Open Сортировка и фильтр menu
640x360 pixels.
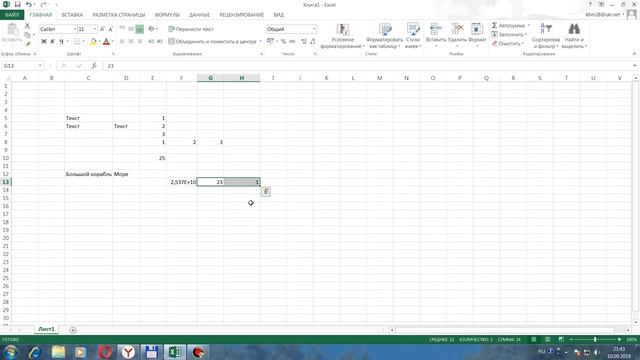pos(546,36)
